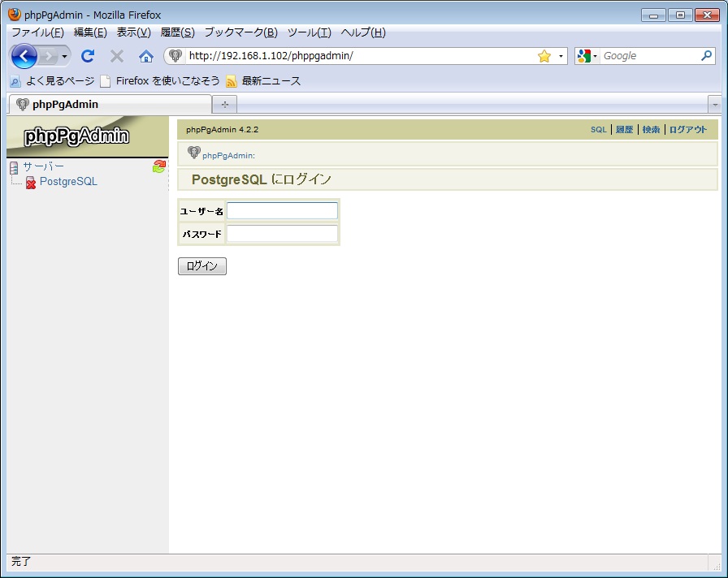The height and width of the screenshot is (578, 728).
Task: Open the navigation history dropdown arrow
Action: coord(64,57)
